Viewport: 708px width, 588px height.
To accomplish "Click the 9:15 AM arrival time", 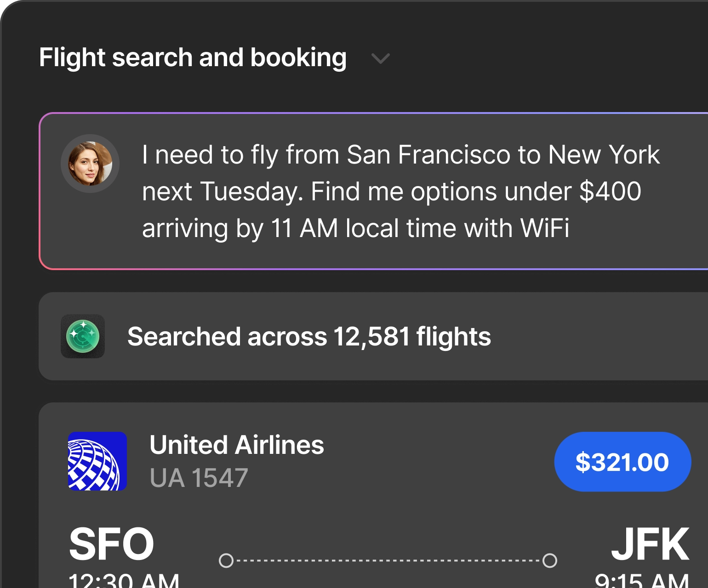I will (x=642, y=581).
